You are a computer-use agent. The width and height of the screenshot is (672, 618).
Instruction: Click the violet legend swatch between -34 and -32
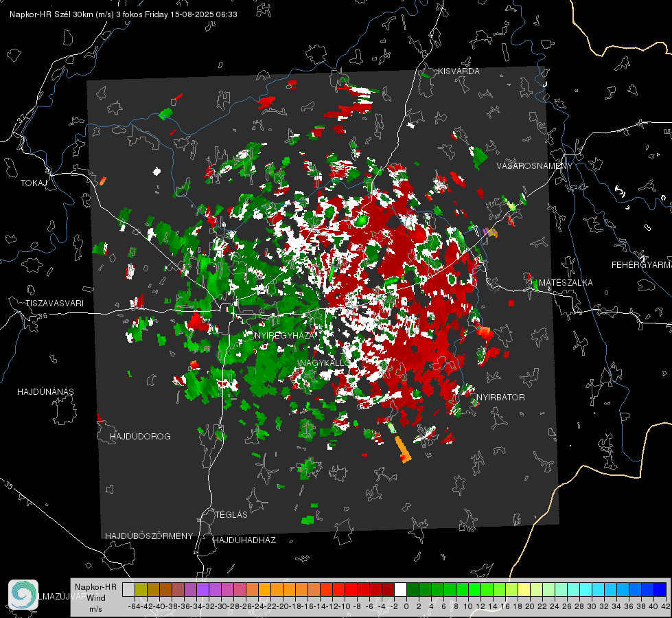pyautogui.click(x=202, y=590)
